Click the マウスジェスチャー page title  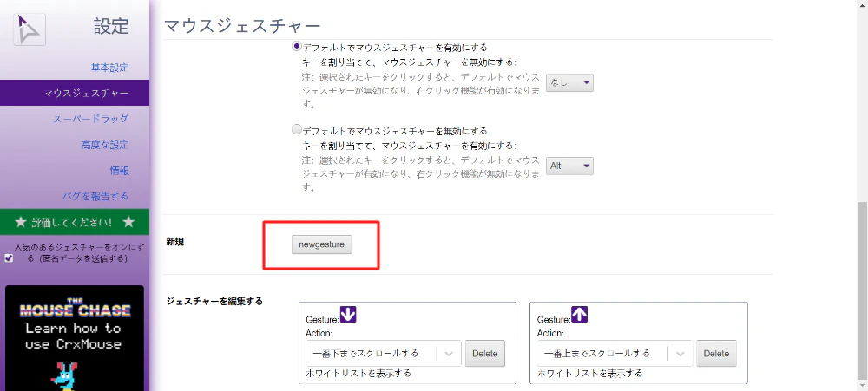[x=243, y=25]
